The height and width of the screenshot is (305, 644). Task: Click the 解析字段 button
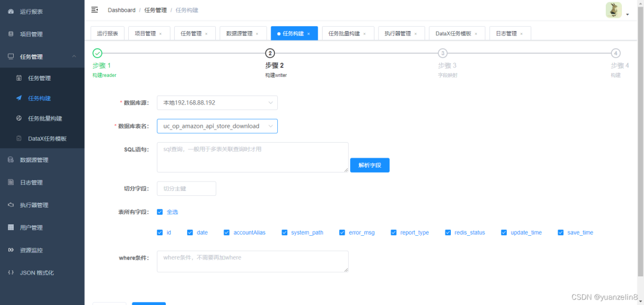click(370, 164)
